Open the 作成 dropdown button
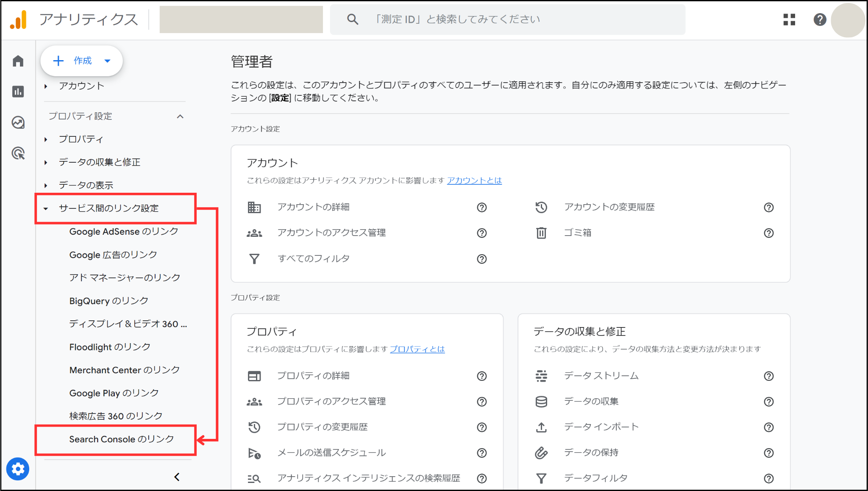Viewport: 868px width, 491px height. pyautogui.click(x=81, y=61)
